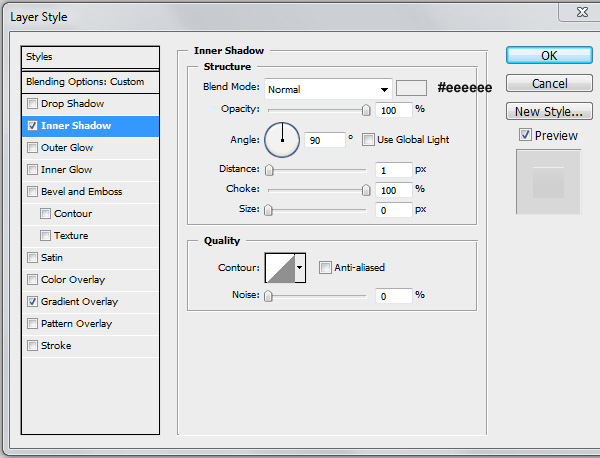
Task: Select the Stroke style row
Action: [x=90, y=346]
